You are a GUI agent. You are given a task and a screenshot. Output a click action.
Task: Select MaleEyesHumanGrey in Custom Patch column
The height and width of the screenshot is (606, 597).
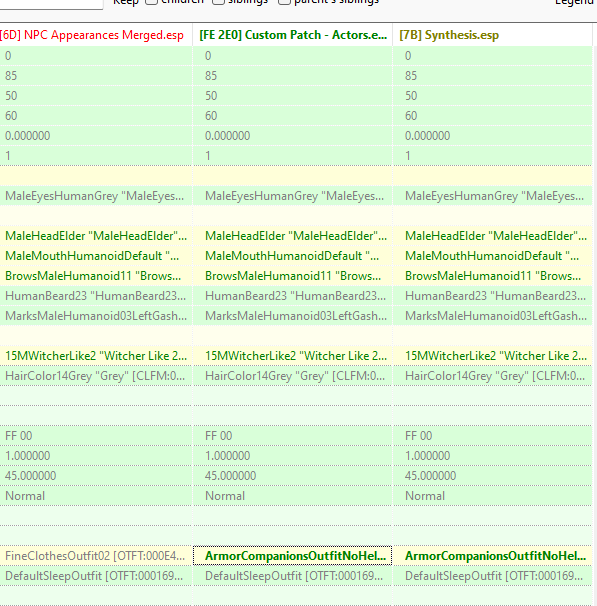(293, 196)
